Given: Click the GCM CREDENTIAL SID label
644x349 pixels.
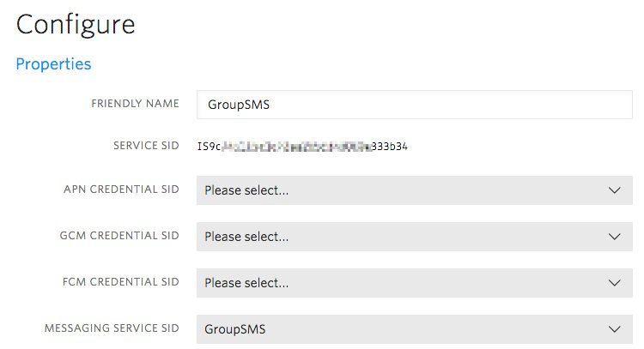Looking at the screenshot, I should [121, 236].
